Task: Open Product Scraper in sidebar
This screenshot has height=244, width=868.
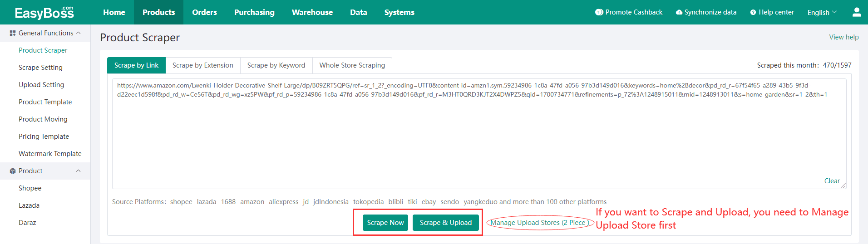Action: click(x=43, y=50)
